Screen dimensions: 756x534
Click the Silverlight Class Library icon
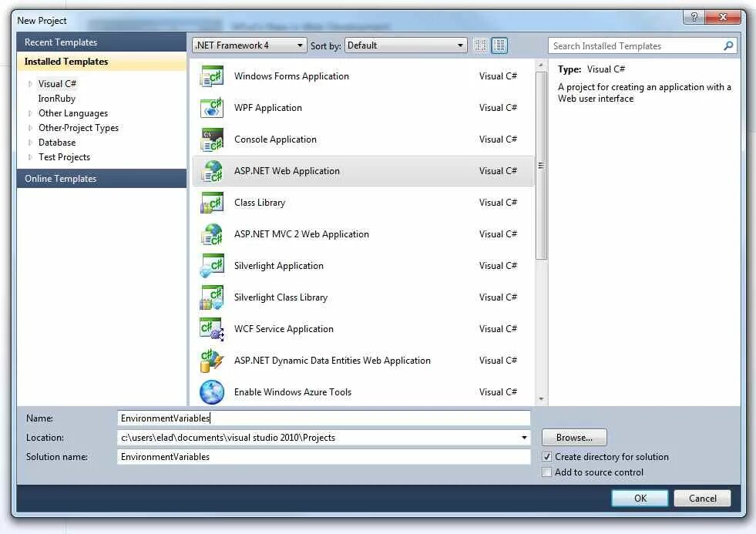pyautogui.click(x=212, y=297)
